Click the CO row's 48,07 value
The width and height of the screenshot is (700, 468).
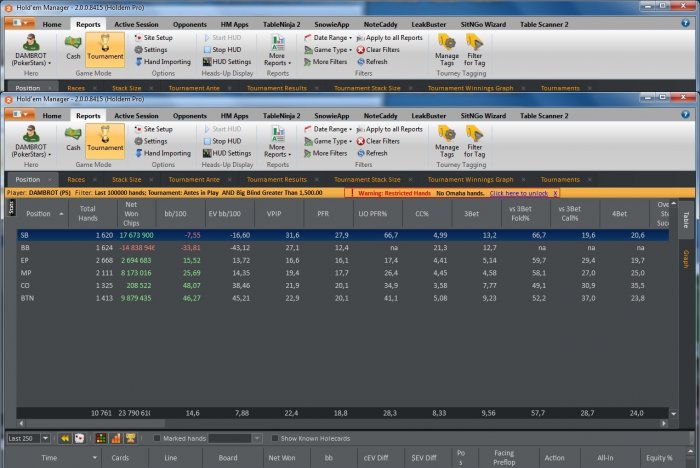191,285
